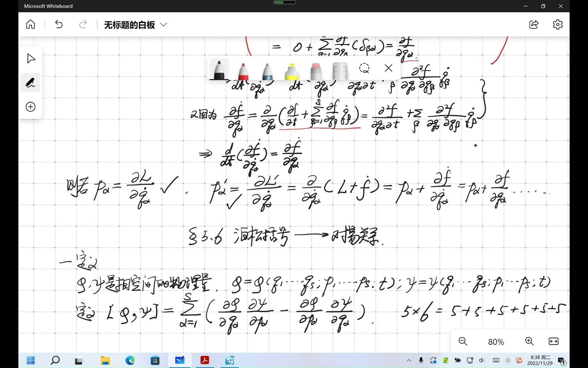Open the Share whiteboard option
The height and width of the screenshot is (368, 588).
pyautogui.click(x=534, y=25)
